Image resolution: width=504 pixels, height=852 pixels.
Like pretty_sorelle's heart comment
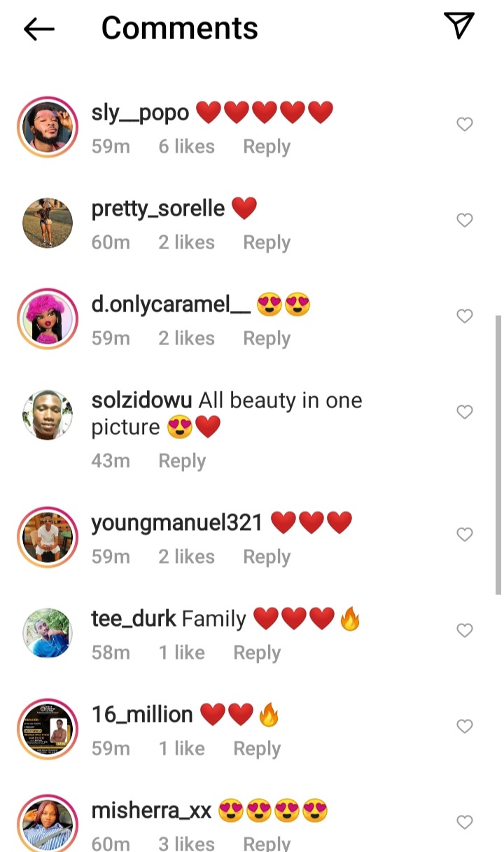pyautogui.click(x=465, y=221)
